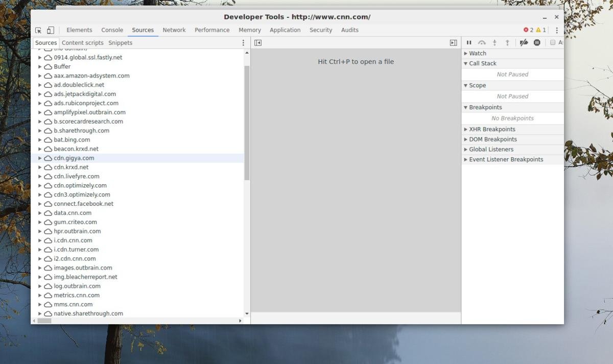Open the Memory tab
The image size is (613, 364).
[250, 30]
